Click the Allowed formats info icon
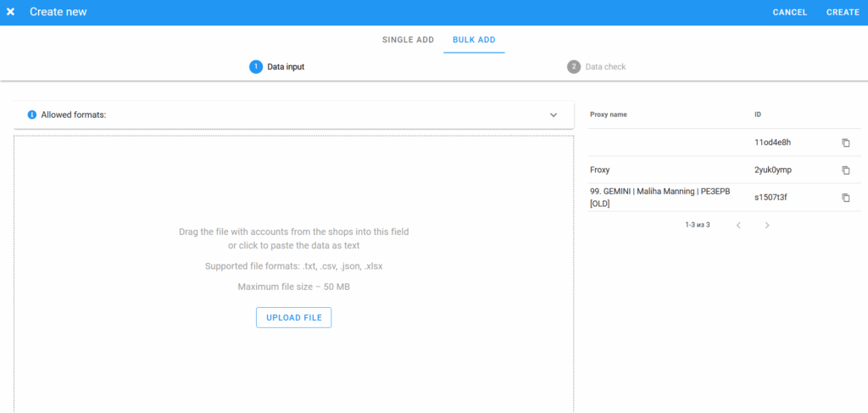This screenshot has width=868, height=413. (31, 114)
